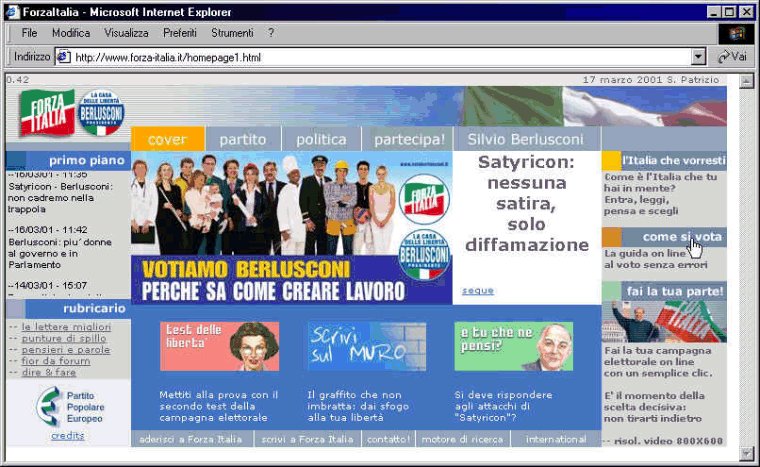The width and height of the screenshot is (760, 467).
Task: Click the IE icon in the title bar
Action: 12,12
